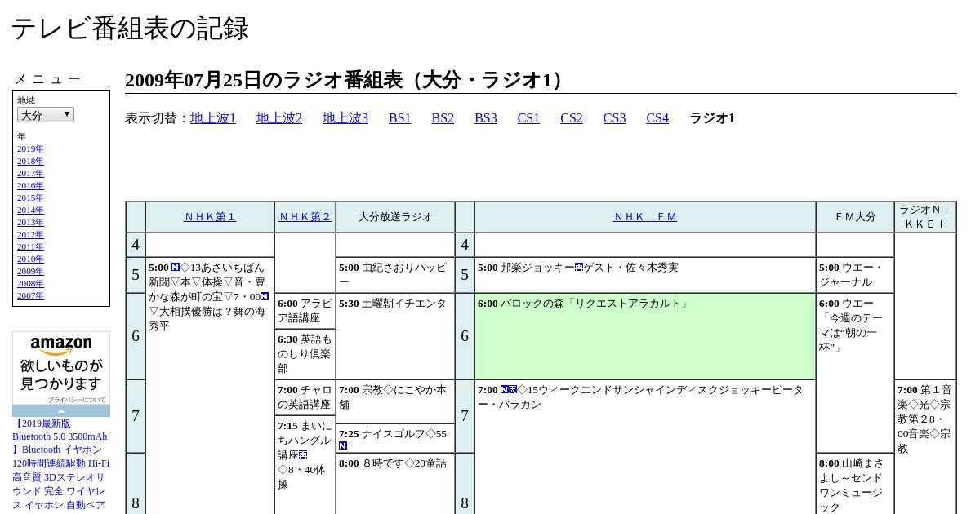Image resolution: width=980 pixels, height=514 pixels.
Task: Show the CS3 program table
Action: [x=614, y=118]
